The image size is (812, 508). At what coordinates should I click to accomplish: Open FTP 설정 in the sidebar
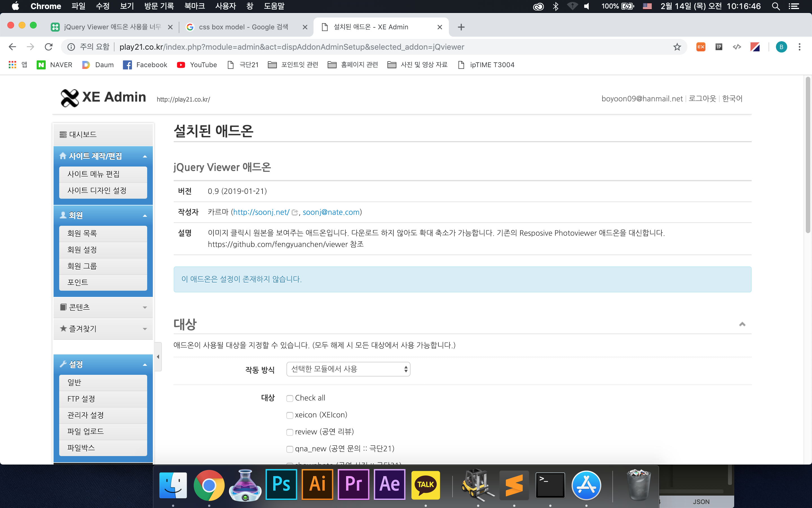click(x=103, y=398)
